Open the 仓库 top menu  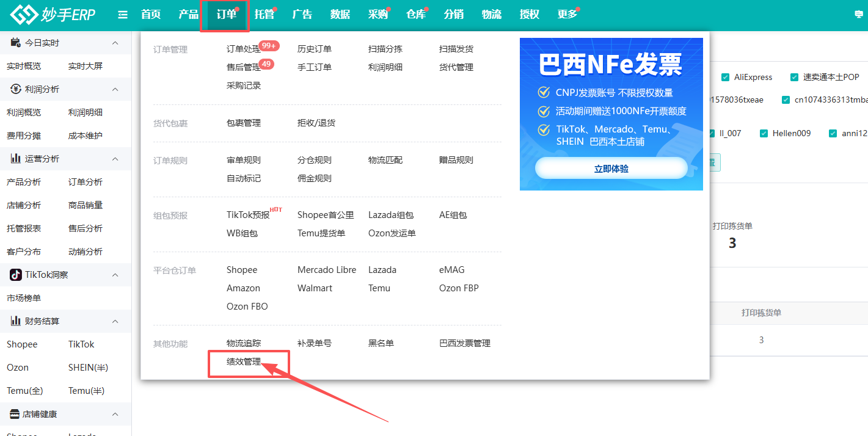click(x=416, y=15)
